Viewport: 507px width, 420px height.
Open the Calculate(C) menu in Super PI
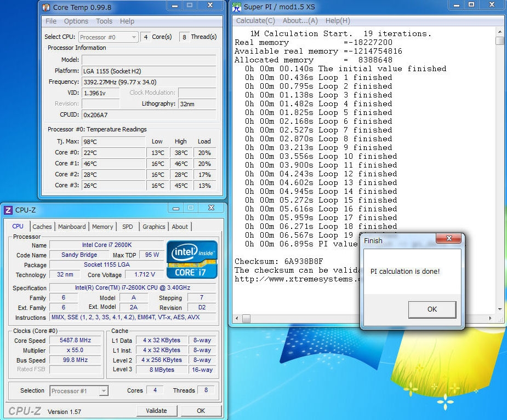[x=255, y=21]
